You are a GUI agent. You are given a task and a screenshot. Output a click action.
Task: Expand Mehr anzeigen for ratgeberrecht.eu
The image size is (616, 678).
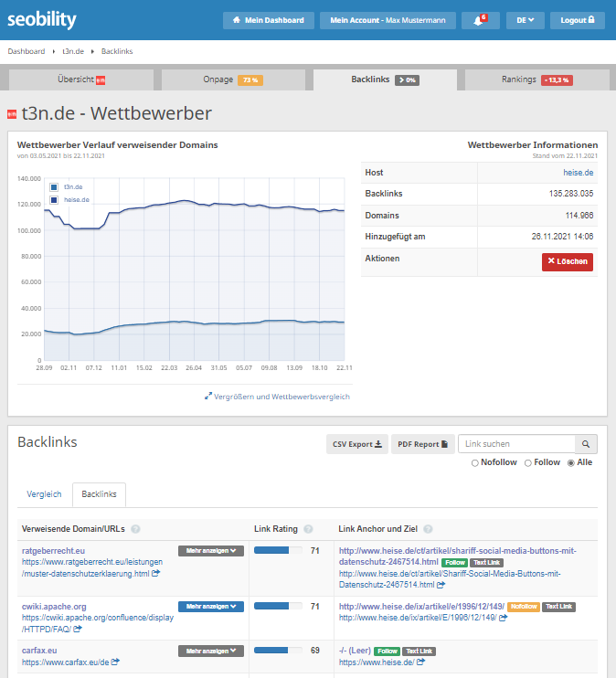pos(211,551)
